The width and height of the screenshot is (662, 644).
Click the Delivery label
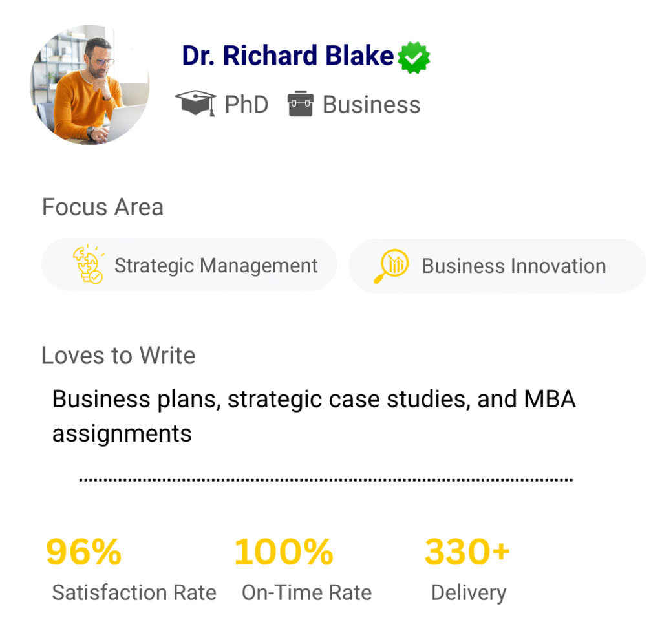coord(468,593)
